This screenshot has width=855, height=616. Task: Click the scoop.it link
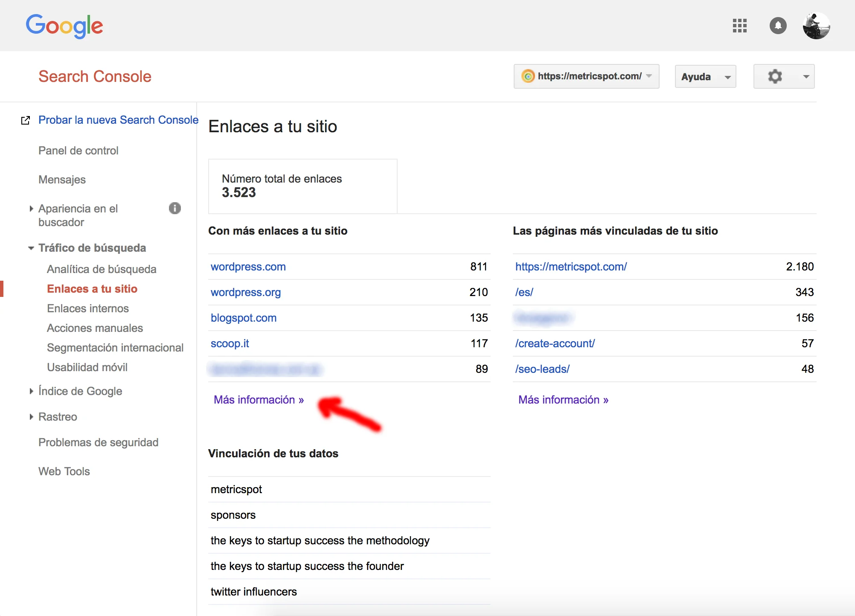(x=230, y=343)
